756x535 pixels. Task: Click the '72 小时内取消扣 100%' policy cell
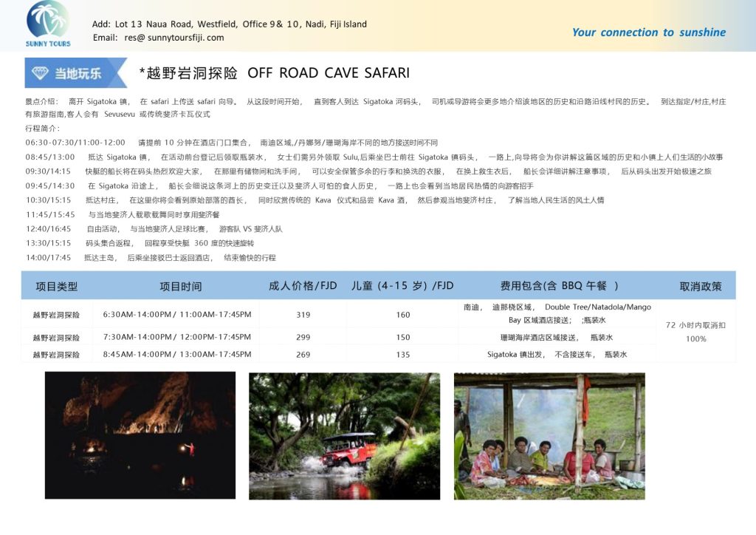click(695, 332)
